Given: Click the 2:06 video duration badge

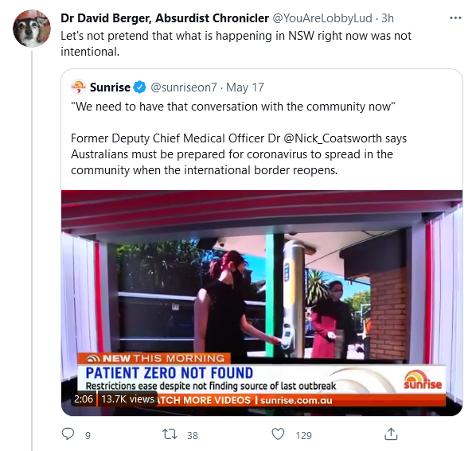Looking at the screenshot, I should tap(84, 399).
